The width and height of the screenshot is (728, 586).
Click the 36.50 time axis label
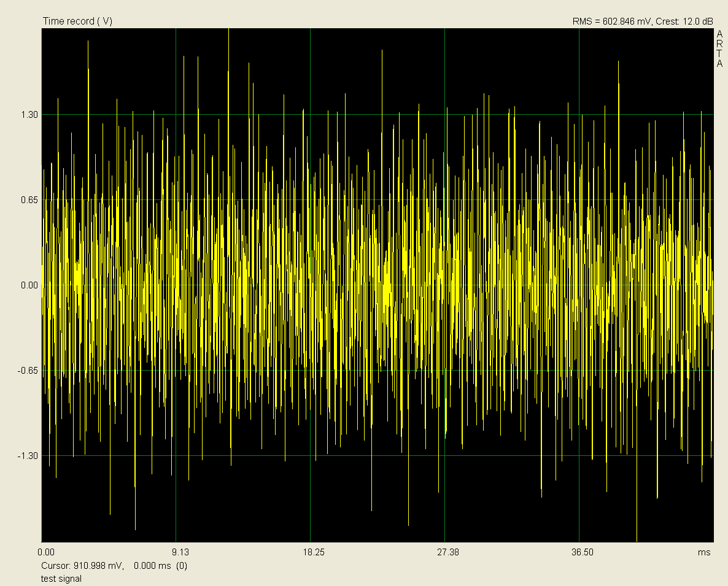tap(582, 552)
